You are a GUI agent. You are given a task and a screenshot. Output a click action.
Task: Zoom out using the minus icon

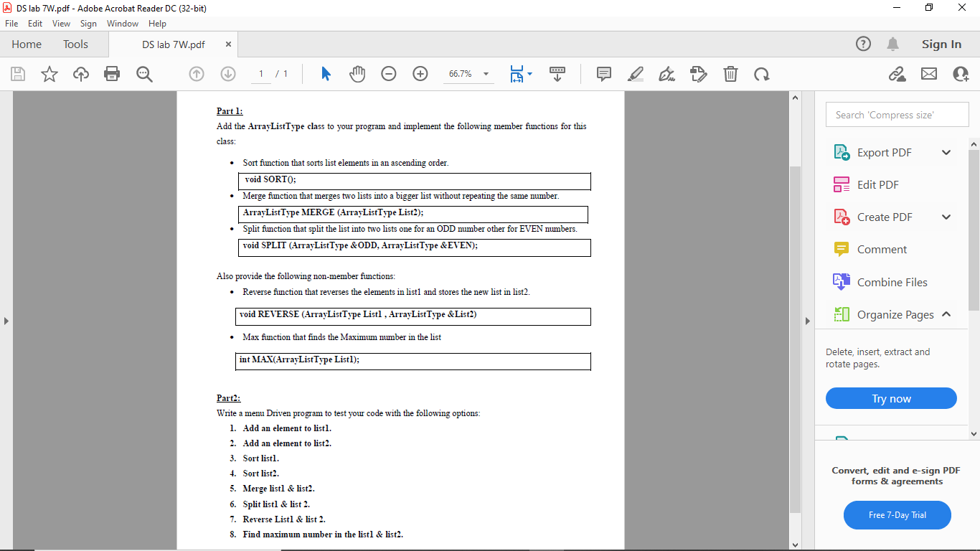coord(388,73)
